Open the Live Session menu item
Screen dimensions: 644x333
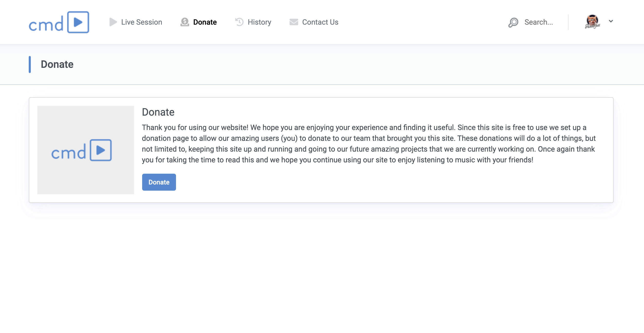142,22
